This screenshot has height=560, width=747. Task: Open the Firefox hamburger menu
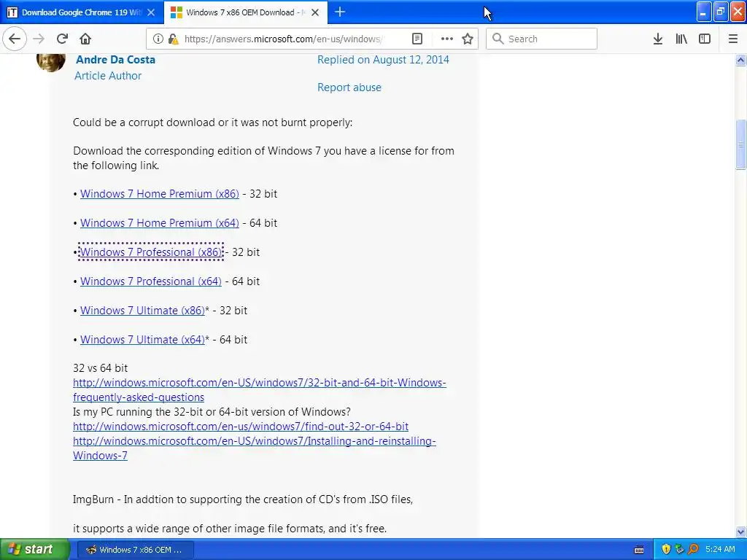pos(733,39)
